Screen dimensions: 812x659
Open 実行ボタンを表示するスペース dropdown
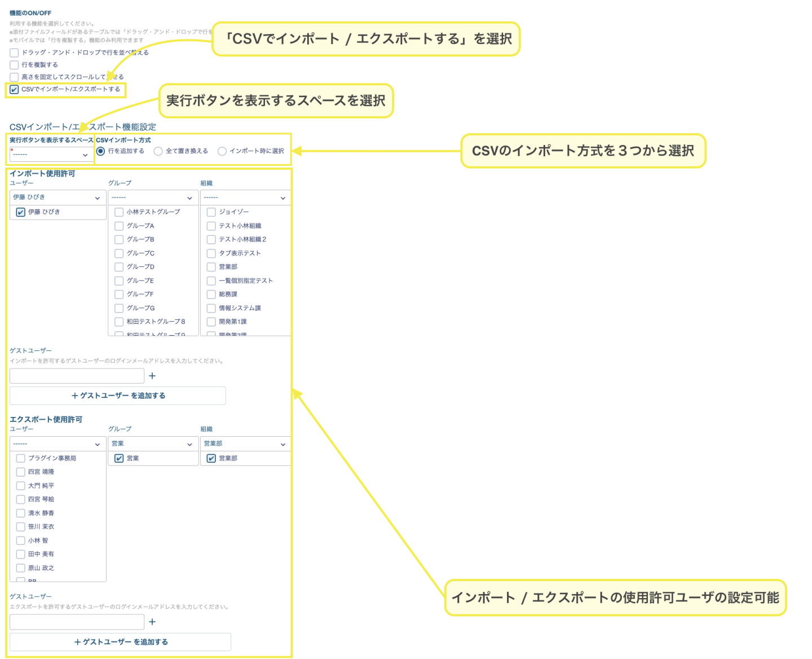(x=50, y=155)
